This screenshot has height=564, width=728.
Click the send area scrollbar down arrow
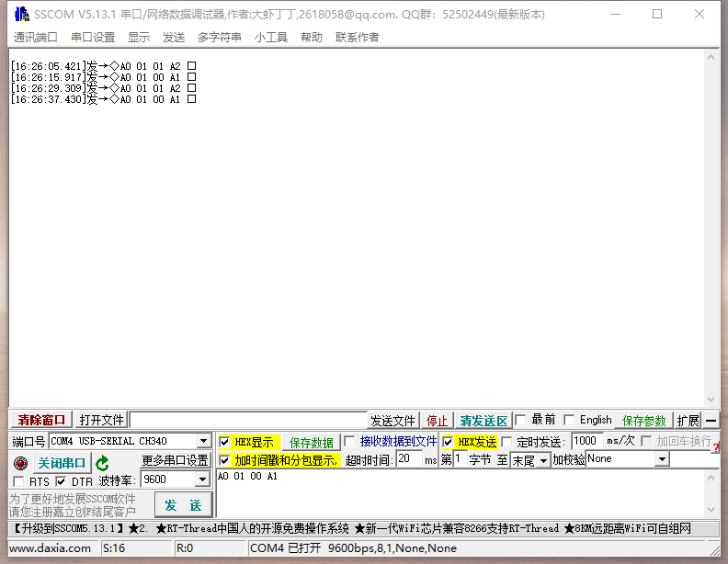pos(711,510)
